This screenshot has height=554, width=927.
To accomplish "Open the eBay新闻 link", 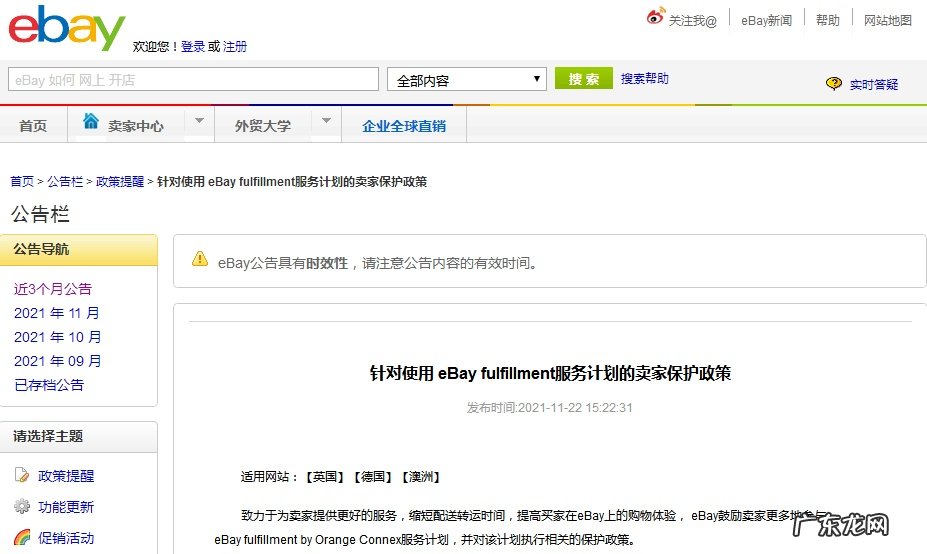I will pos(766,21).
